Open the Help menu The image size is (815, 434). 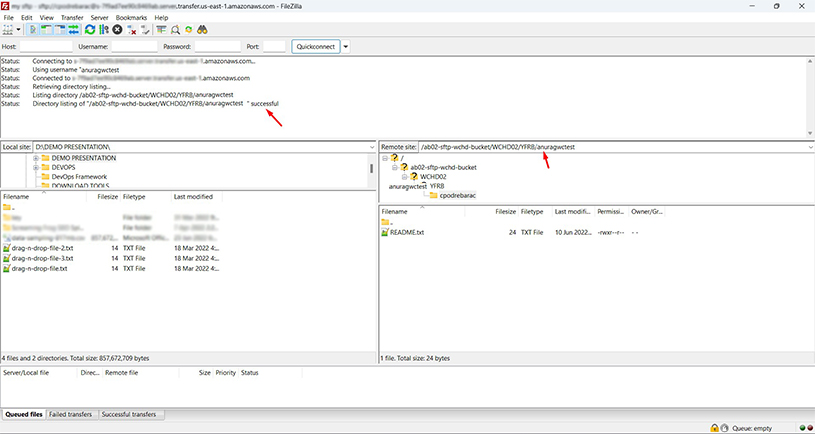pos(161,18)
